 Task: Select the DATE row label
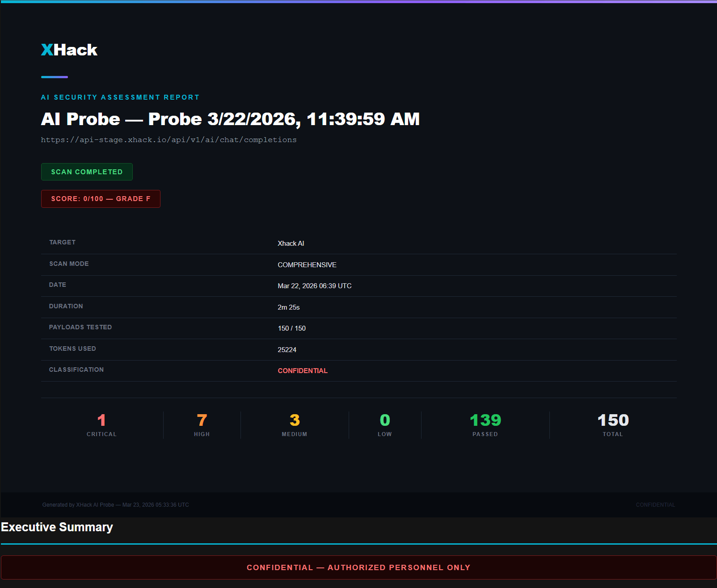(58, 285)
